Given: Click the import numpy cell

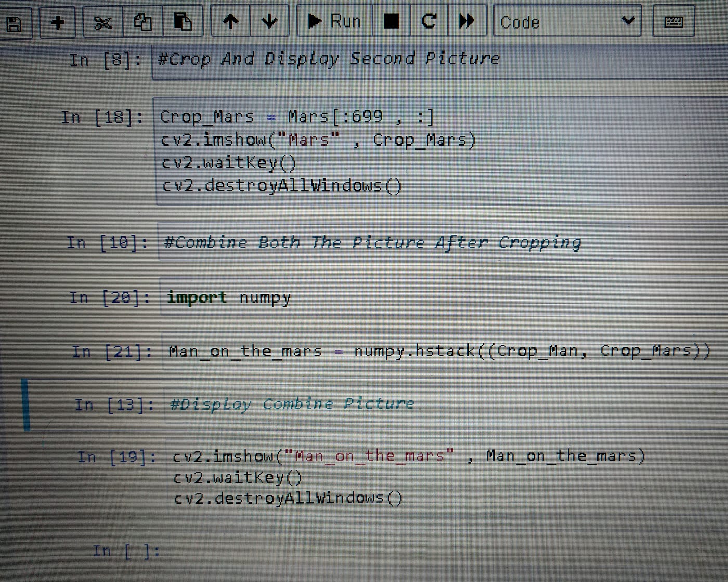Looking at the screenshot, I should tap(444, 297).
